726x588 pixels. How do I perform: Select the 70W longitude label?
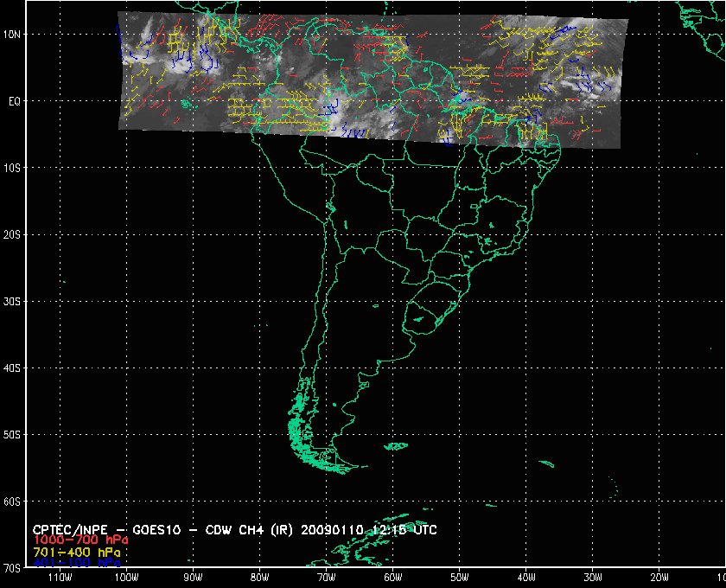tap(327, 578)
